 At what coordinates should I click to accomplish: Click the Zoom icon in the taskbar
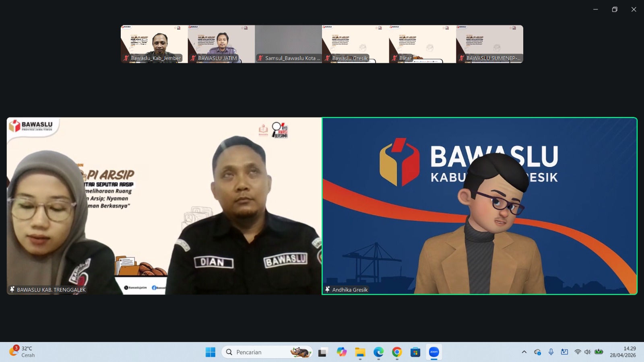click(434, 352)
